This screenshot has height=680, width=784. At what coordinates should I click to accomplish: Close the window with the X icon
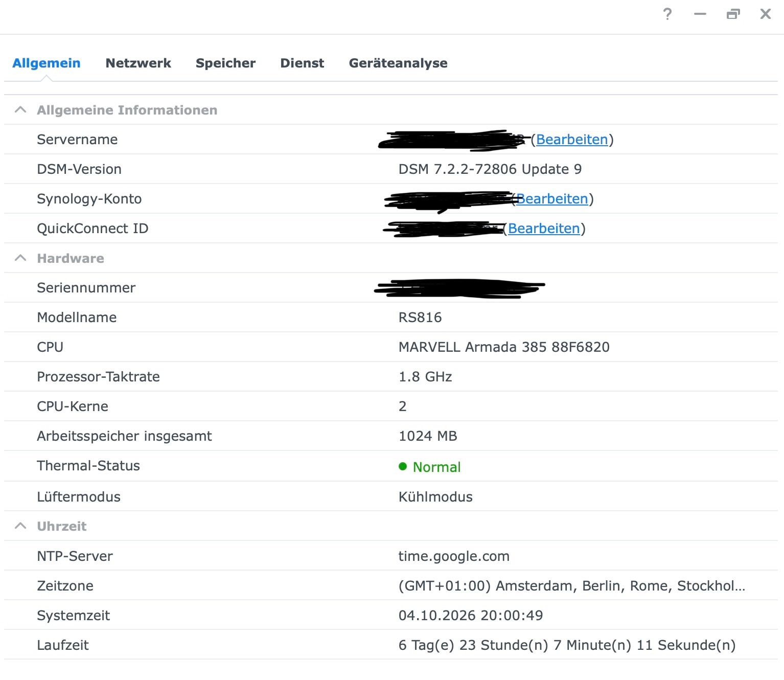coord(765,14)
